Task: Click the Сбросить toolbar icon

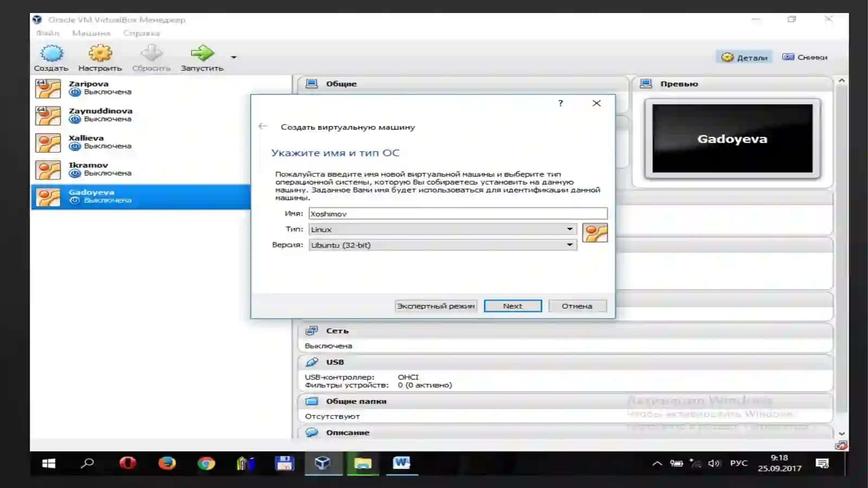Action: [x=151, y=53]
